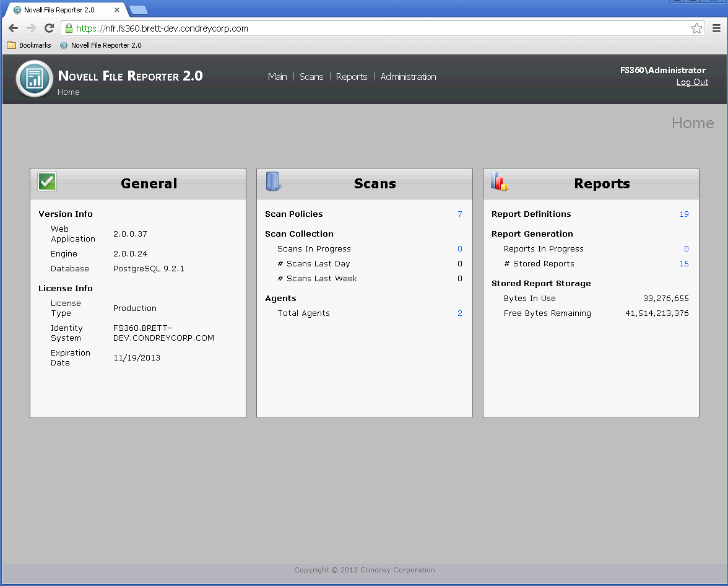Click the Copyright 2013 Condrey Corporation footer
Viewport: 728px width, 586px height.
coord(365,570)
